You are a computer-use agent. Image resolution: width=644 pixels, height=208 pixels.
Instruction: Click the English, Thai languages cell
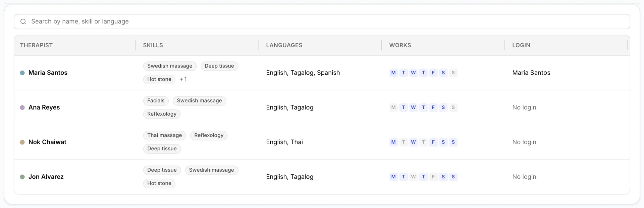[284, 142]
